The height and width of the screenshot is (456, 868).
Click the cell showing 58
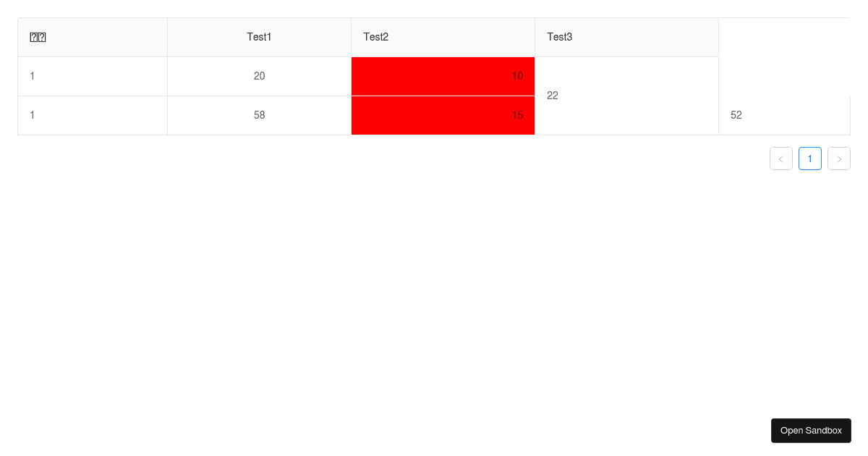coord(260,115)
